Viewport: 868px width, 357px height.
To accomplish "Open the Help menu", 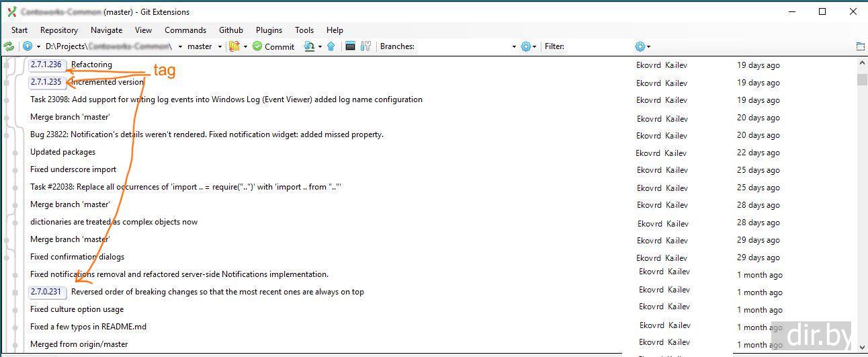I will click(335, 30).
